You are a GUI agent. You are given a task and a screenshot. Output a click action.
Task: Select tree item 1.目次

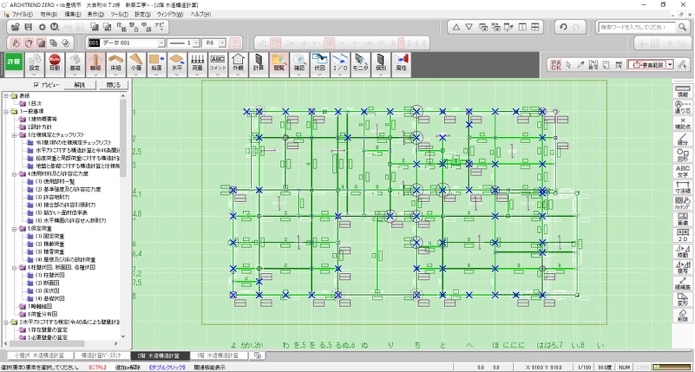(x=34, y=103)
